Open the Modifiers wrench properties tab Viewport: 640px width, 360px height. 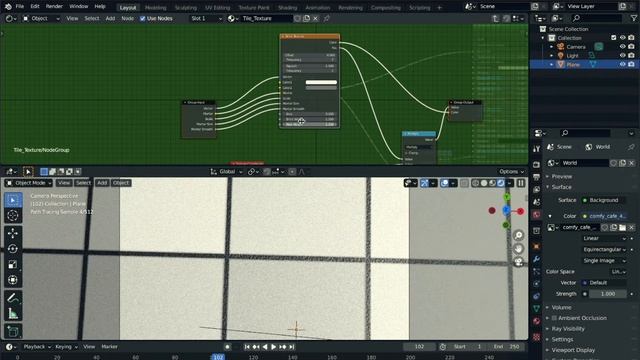[x=536, y=259]
